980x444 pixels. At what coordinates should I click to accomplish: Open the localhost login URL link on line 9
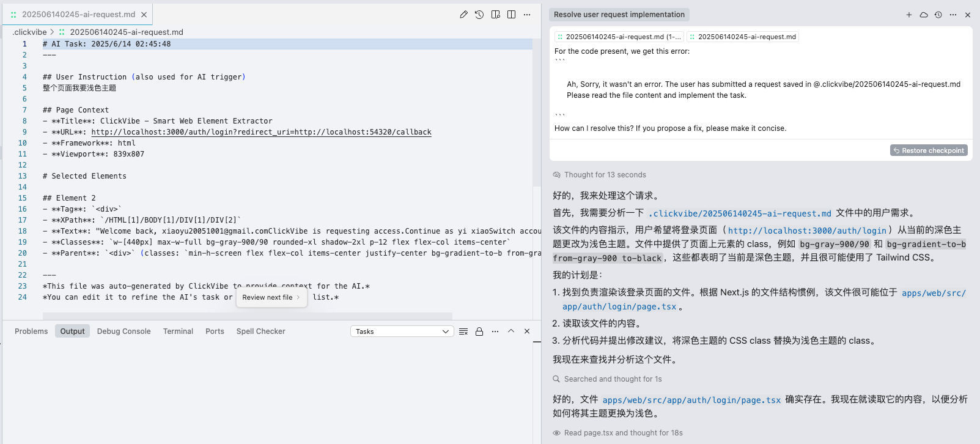261,132
